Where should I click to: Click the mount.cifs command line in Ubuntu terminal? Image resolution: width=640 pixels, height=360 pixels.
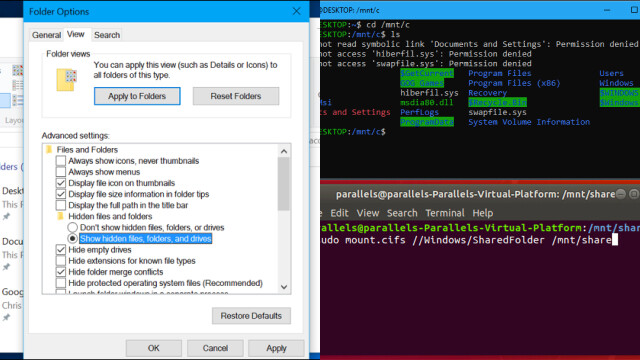click(469, 240)
